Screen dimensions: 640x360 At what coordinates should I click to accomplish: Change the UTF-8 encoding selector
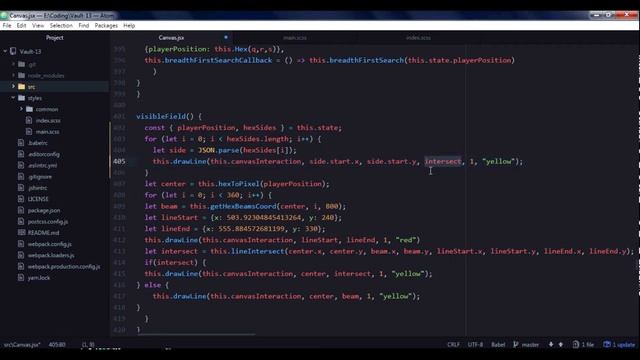point(475,344)
